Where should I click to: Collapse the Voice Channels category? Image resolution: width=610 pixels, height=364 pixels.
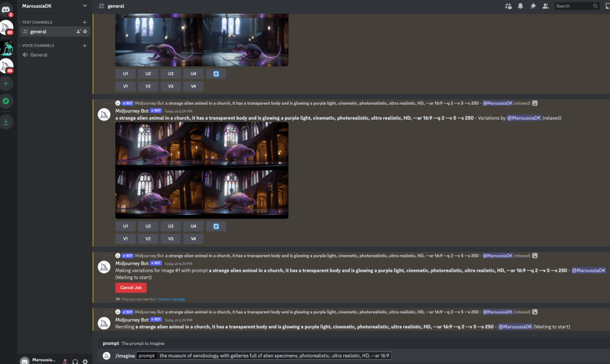[39, 45]
